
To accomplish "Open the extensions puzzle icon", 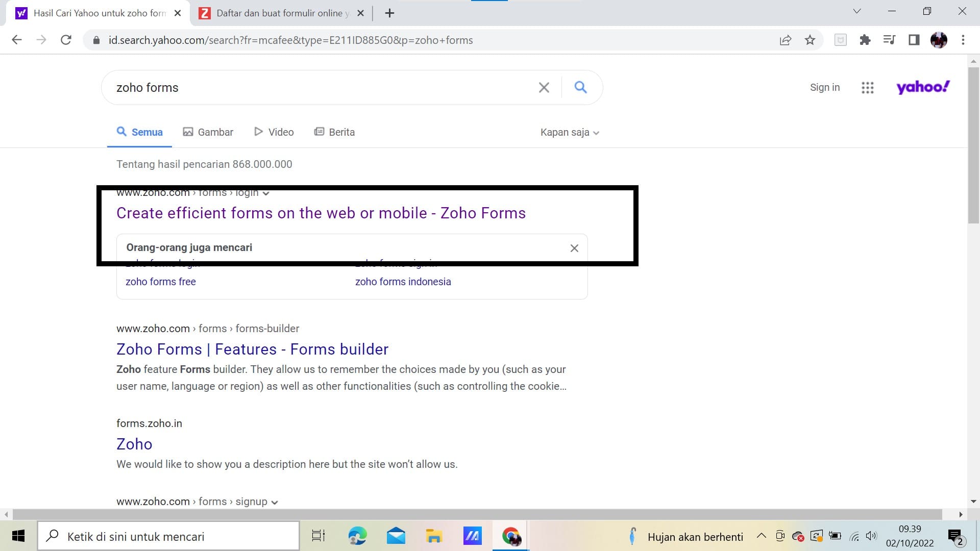I will (865, 40).
